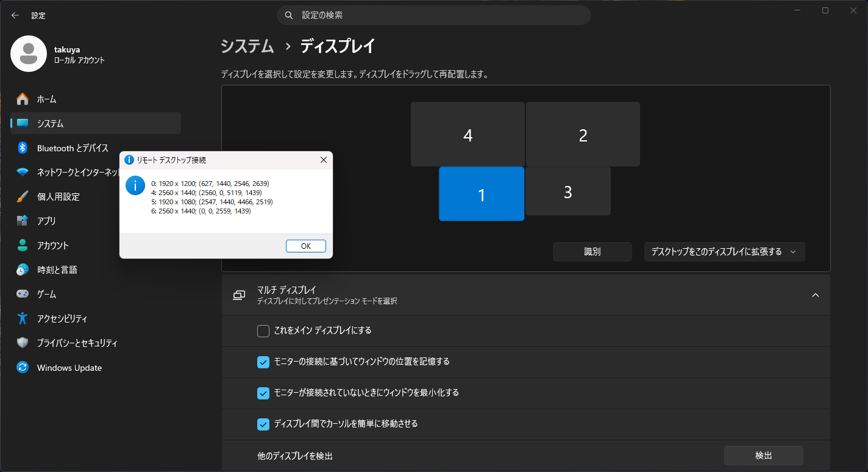Click the large blue info icon in dialog
Viewport: 868px width, 472px height.
[x=135, y=185]
